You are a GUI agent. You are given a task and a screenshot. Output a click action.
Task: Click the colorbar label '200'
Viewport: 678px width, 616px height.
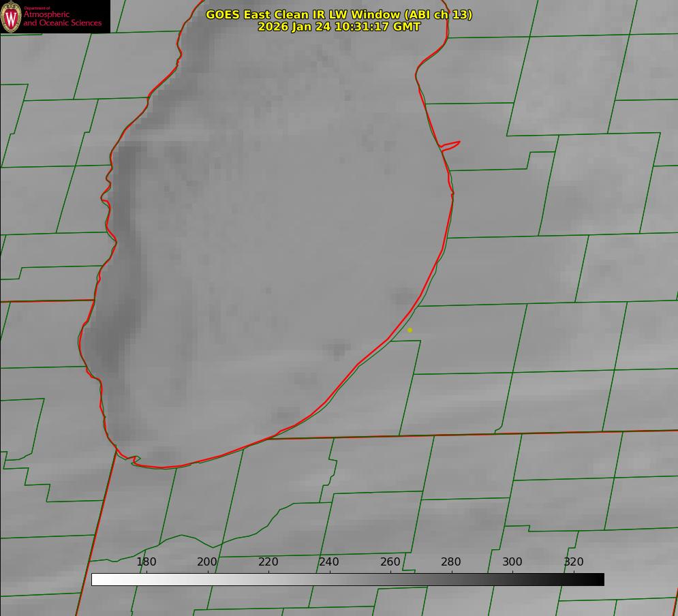(207, 561)
